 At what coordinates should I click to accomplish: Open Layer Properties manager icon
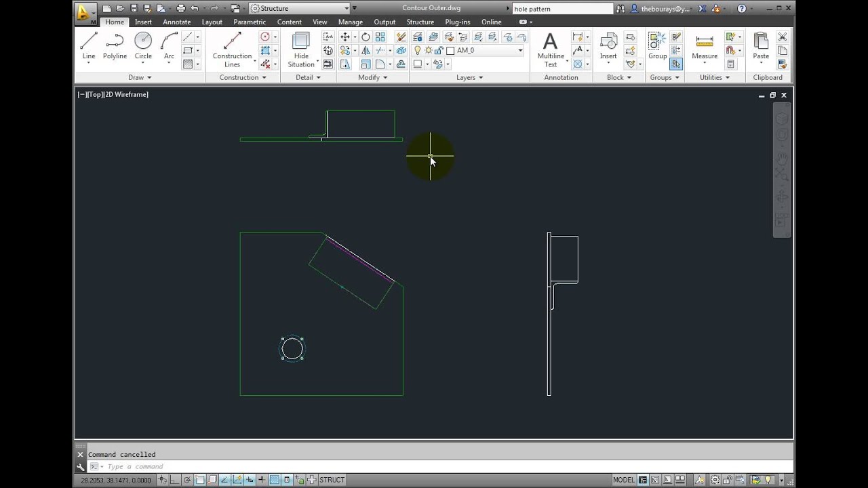click(418, 37)
